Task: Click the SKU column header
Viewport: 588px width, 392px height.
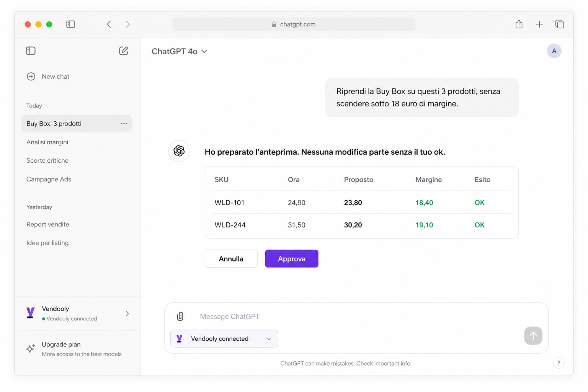Action: tap(221, 180)
